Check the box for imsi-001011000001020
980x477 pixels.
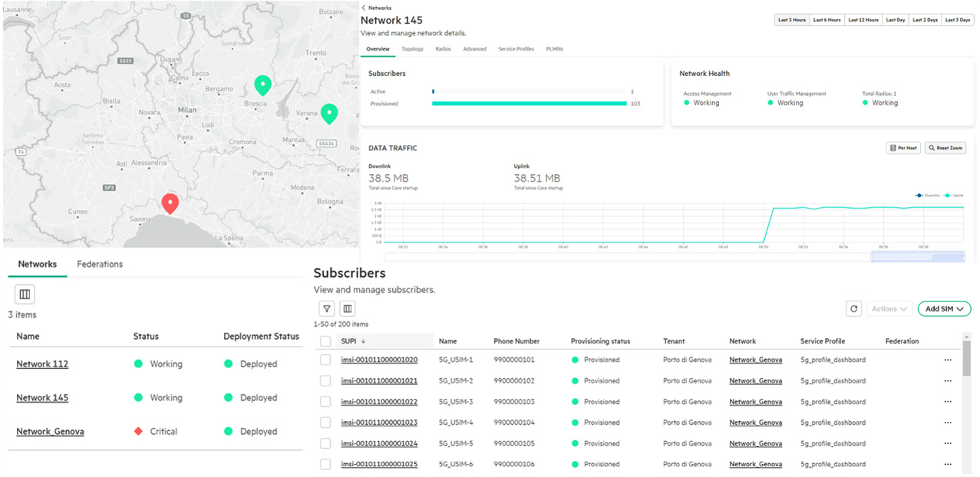pos(325,360)
